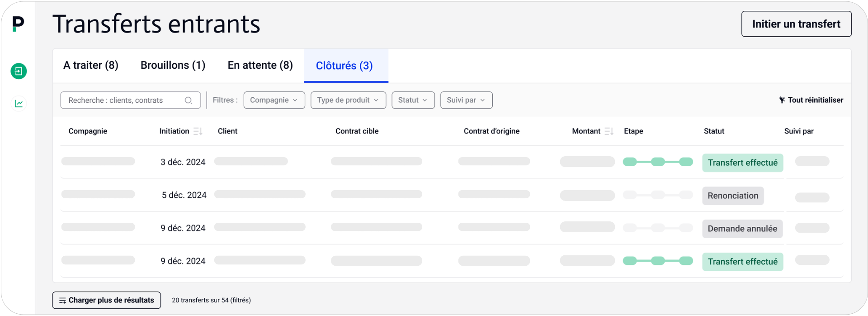Click grey Etape progress on 5 déc. row
Viewport: 868px width, 316px height.
point(658,195)
